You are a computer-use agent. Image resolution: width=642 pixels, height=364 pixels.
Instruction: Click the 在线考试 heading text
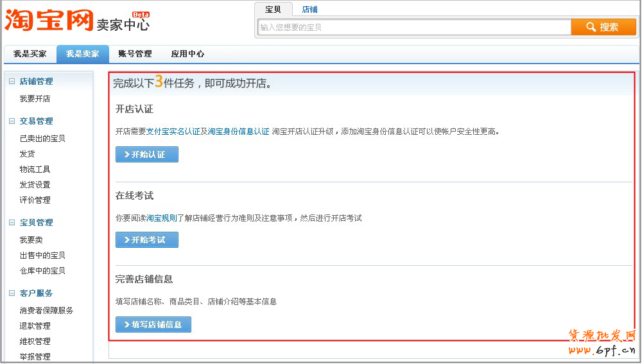click(x=134, y=196)
